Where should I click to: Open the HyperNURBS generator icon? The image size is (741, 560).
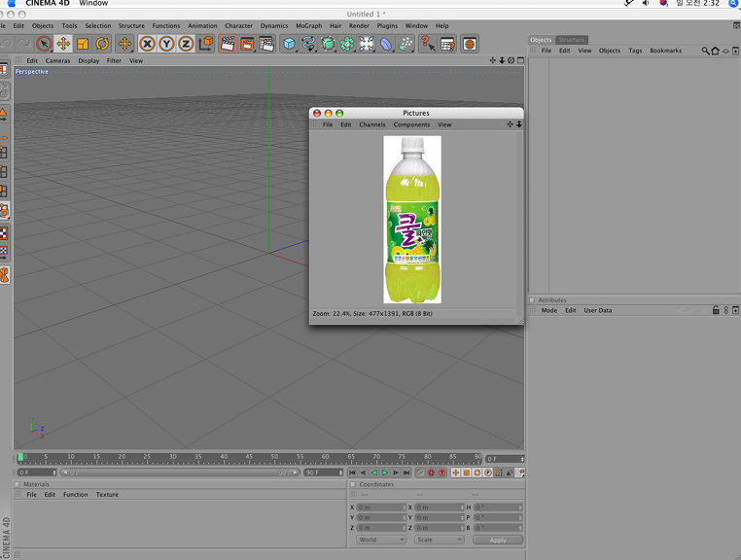[x=328, y=44]
